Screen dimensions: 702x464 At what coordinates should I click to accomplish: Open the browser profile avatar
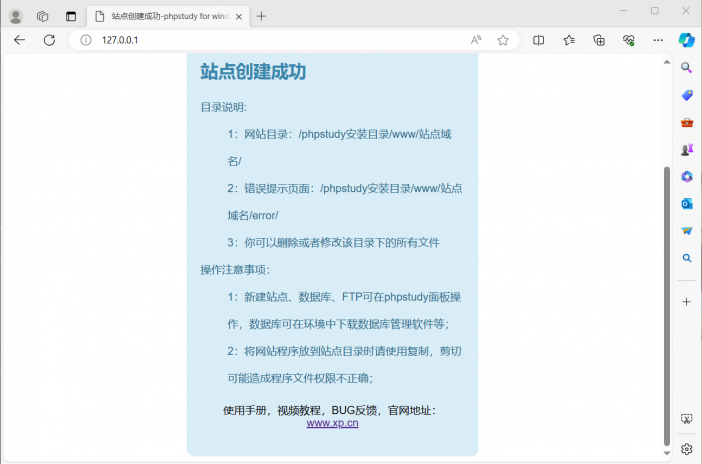pyautogui.click(x=16, y=17)
